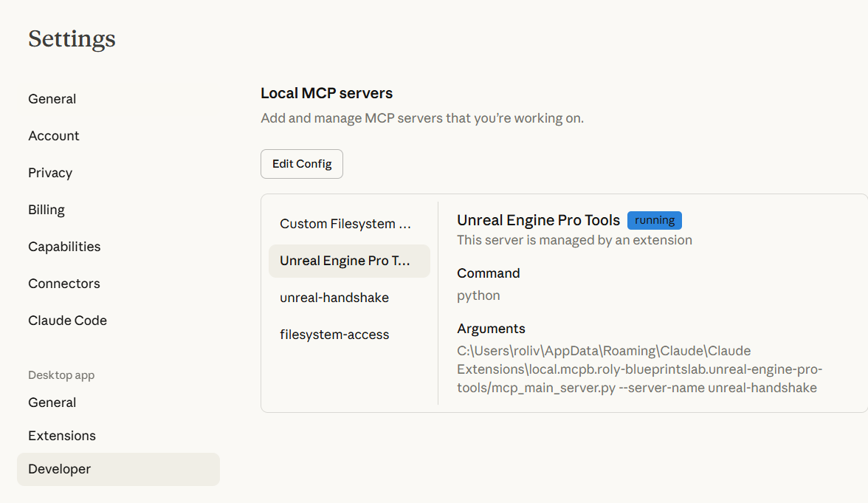This screenshot has width=868, height=503.
Task: Click the blue running status badge
Action: [x=655, y=220]
